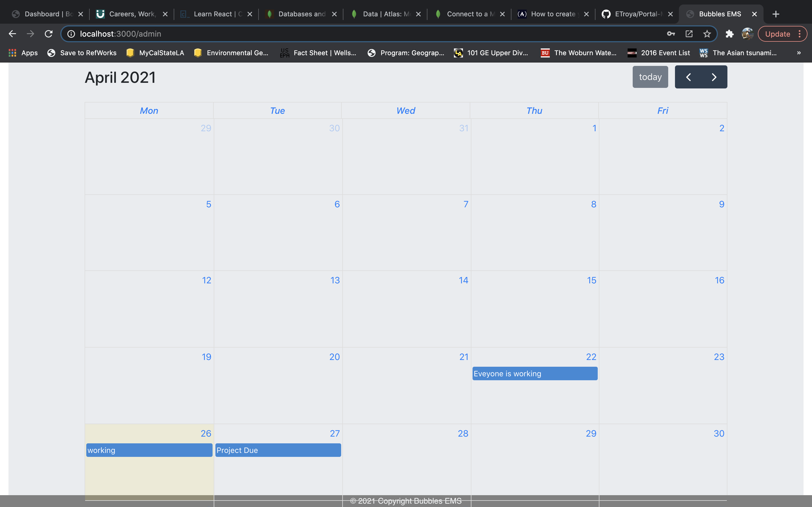Bookmark page with star icon
Screen dimensions: 812x507
[x=707, y=34]
